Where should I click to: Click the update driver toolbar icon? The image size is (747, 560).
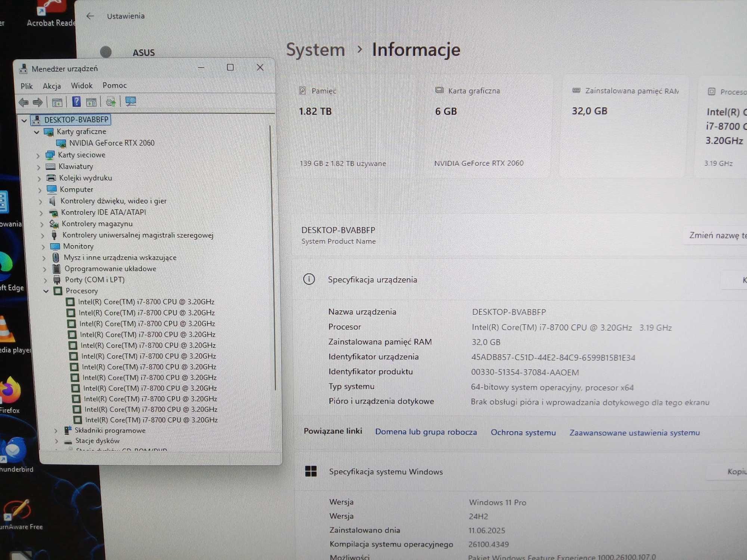pyautogui.click(x=111, y=102)
